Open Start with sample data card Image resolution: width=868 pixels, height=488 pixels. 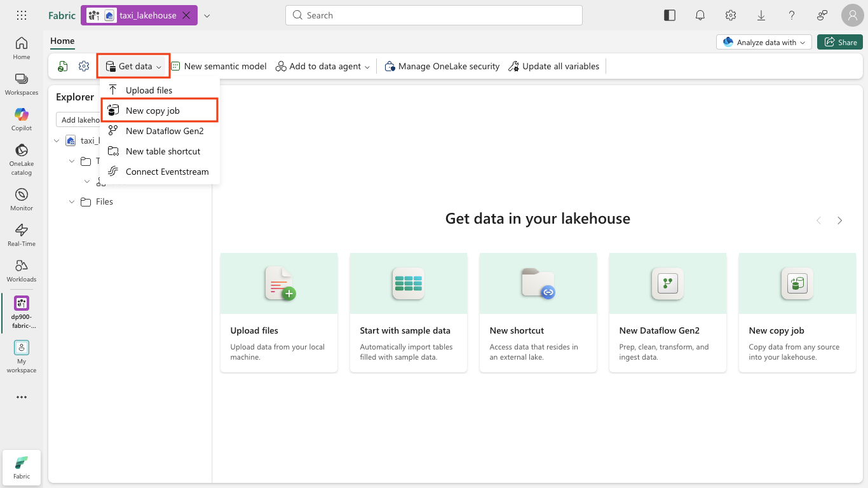[x=409, y=313]
